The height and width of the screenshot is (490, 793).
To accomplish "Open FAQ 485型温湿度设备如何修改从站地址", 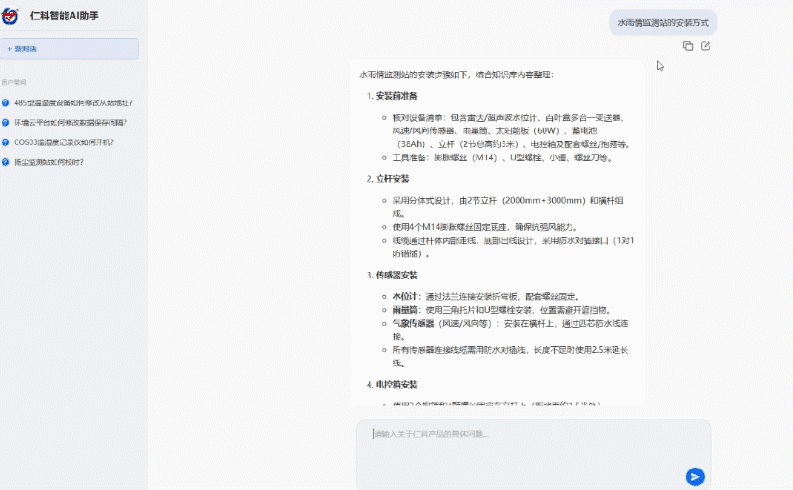I will tap(73, 103).
